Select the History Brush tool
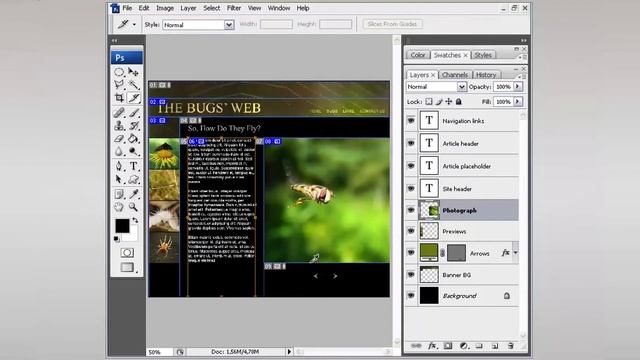Screen dimensions: 640x360 (133, 125)
